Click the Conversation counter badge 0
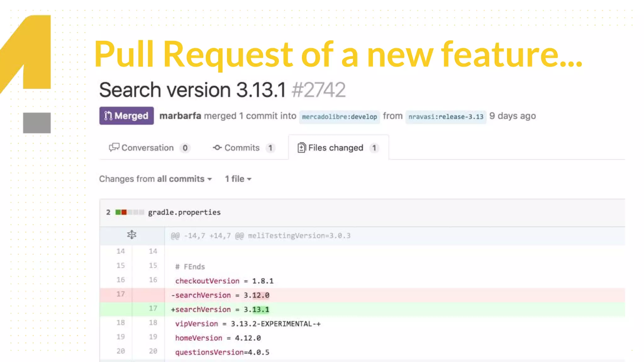 click(x=185, y=148)
